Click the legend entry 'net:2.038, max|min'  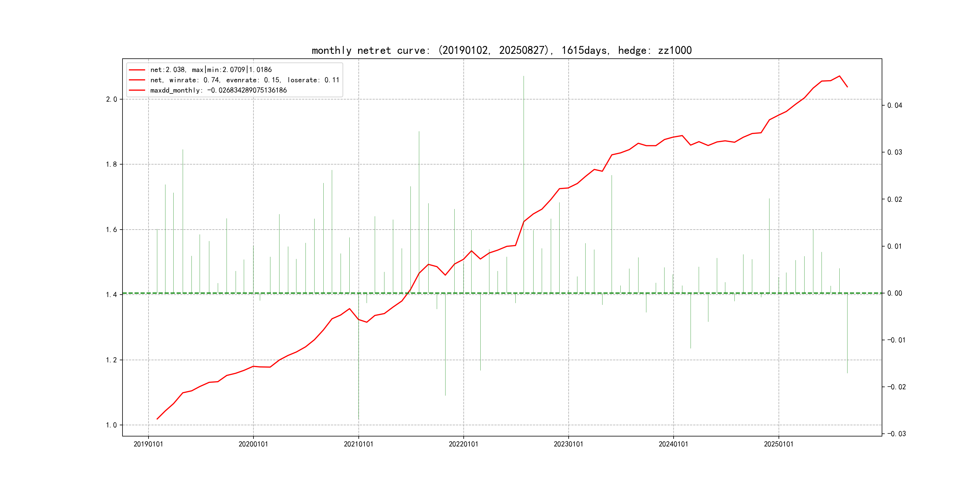tap(211, 70)
